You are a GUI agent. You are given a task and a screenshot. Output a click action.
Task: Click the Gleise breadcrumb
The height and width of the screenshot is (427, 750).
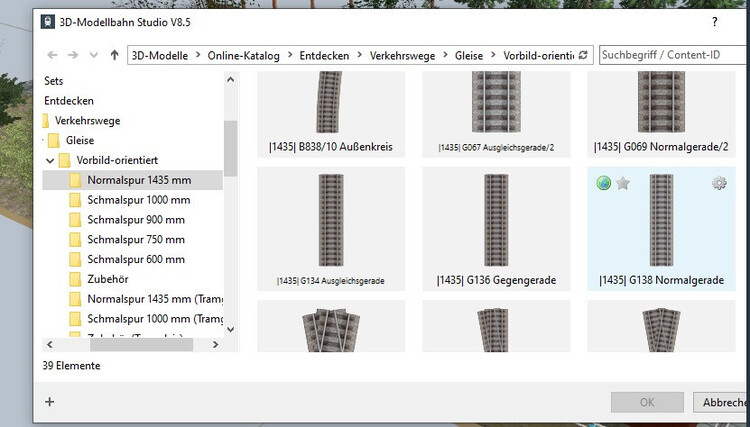point(469,55)
